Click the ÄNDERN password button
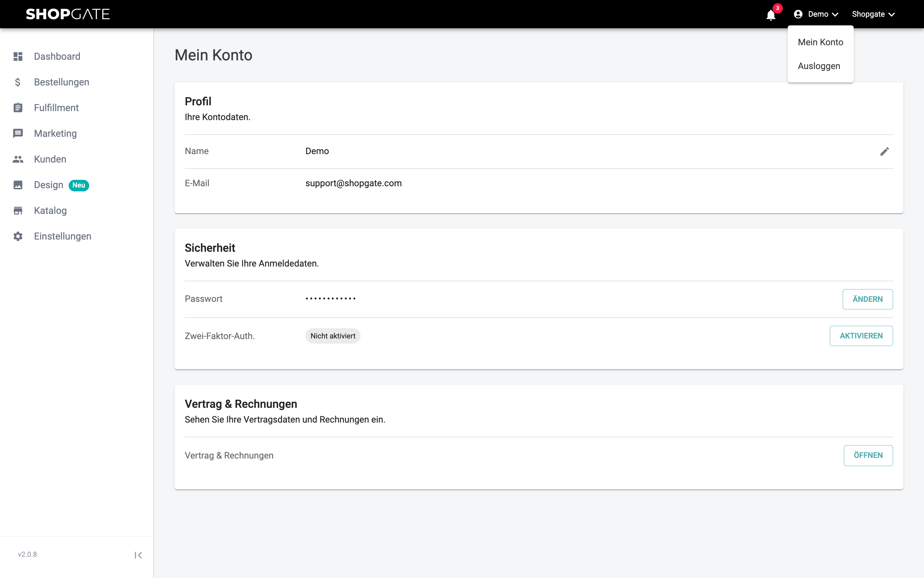 click(868, 299)
